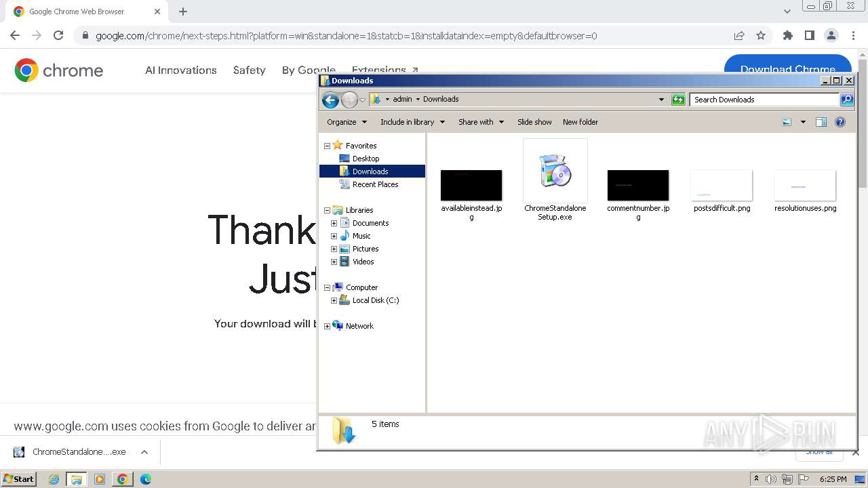Viewport: 868px width, 488px height.
Task: Open the view options dropdown arrow
Action: click(x=803, y=122)
